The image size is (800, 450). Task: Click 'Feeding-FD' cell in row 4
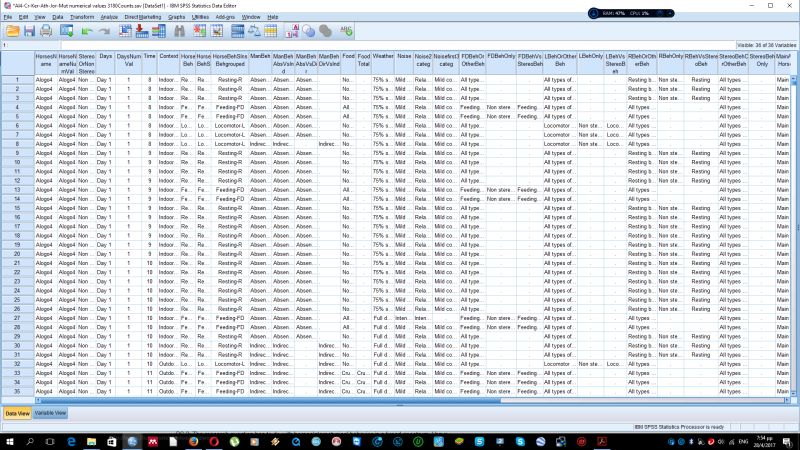(230, 107)
